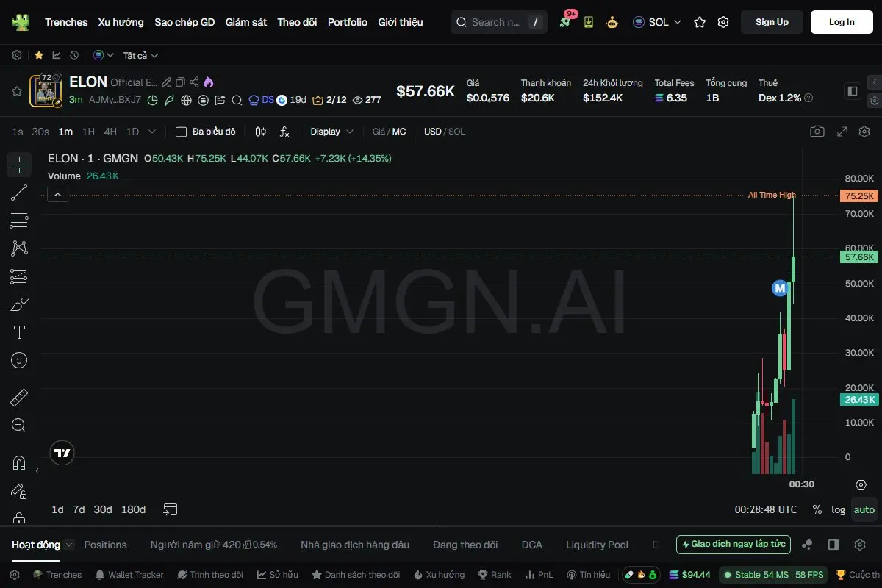Toggle the Đa biểu đồ checkbox
Viewport: 882px width, 588px height.
coord(182,132)
